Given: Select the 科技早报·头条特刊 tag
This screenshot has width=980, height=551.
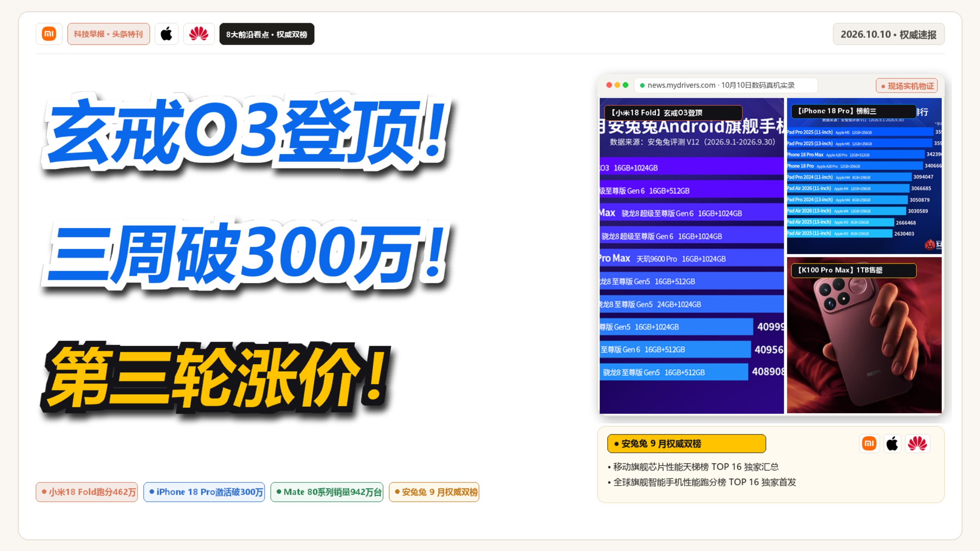Looking at the screenshot, I should coord(108,34).
